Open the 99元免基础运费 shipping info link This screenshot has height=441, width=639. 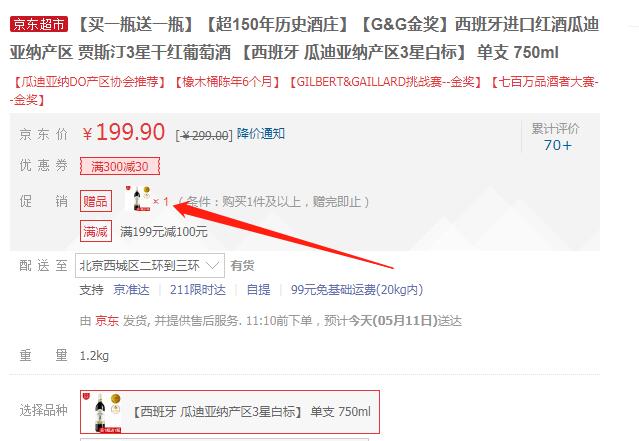[x=357, y=290]
